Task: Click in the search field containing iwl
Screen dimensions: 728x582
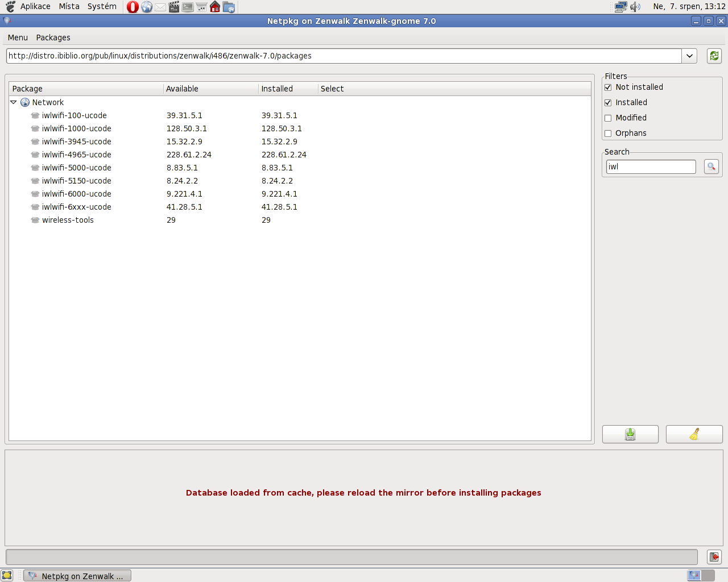Action: tap(651, 167)
